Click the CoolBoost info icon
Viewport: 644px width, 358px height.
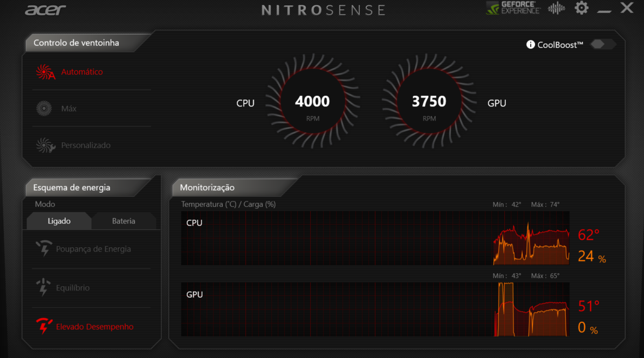click(x=530, y=45)
